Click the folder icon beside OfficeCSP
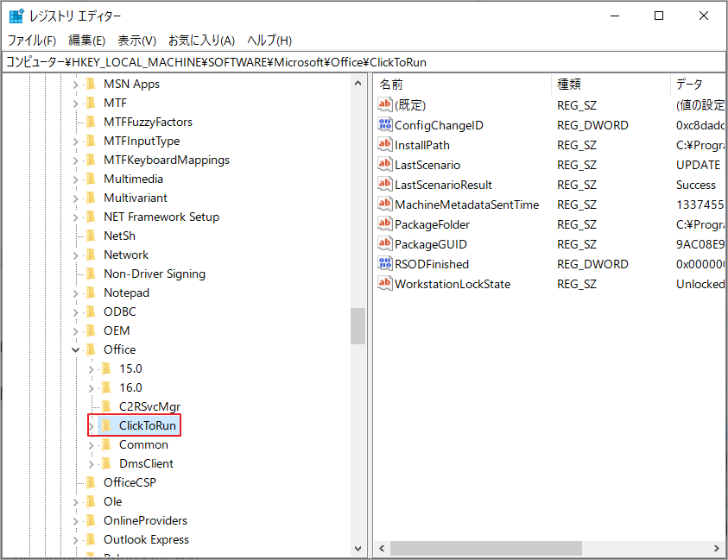Viewport: 728px width, 560px height. [x=92, y=482]
